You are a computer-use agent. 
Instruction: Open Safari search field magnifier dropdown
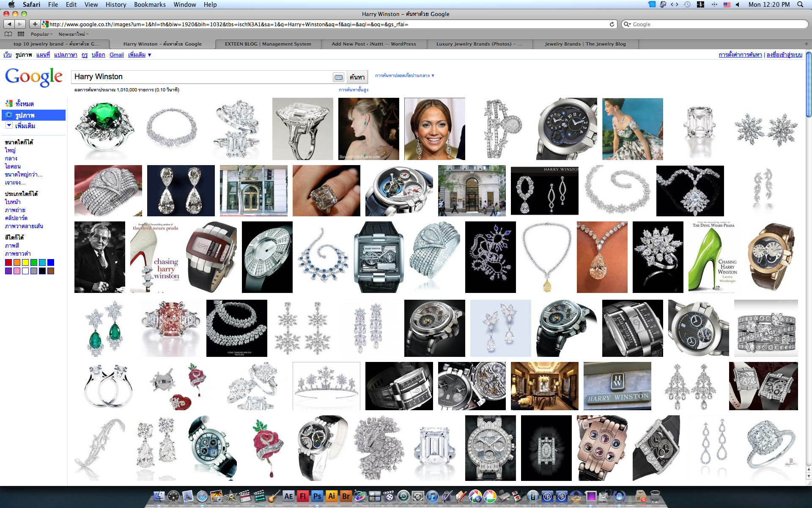[x=628, y=24]
